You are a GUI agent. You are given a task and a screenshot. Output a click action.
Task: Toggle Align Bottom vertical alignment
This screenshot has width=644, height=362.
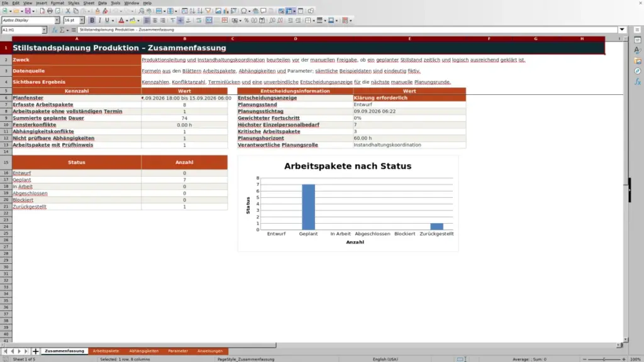189,20
